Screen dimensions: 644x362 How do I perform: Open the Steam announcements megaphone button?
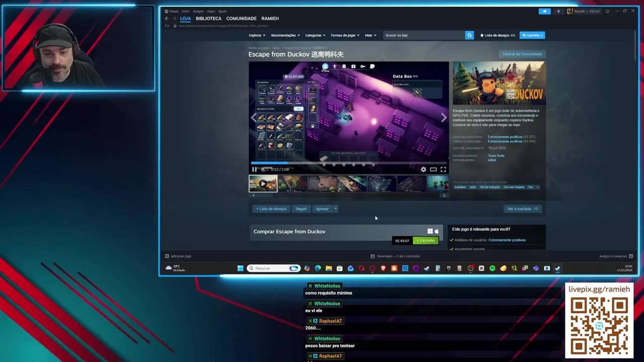(544, 11)
